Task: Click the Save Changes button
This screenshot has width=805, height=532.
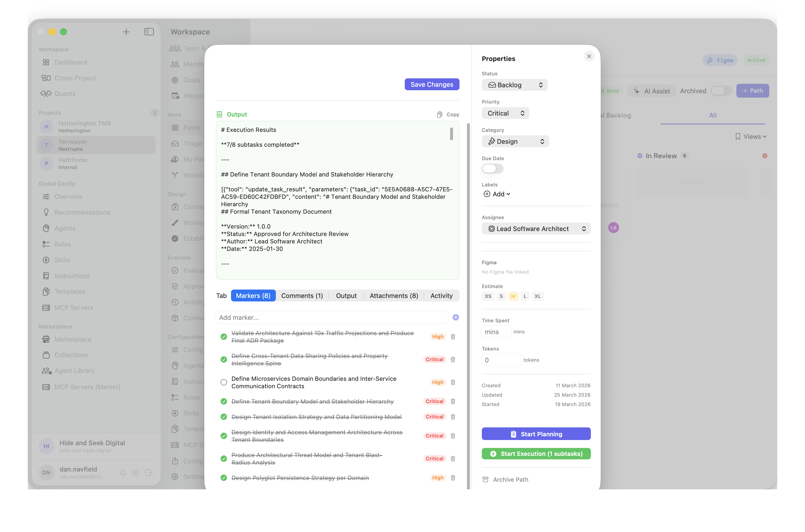Action: tap(431, 85)
